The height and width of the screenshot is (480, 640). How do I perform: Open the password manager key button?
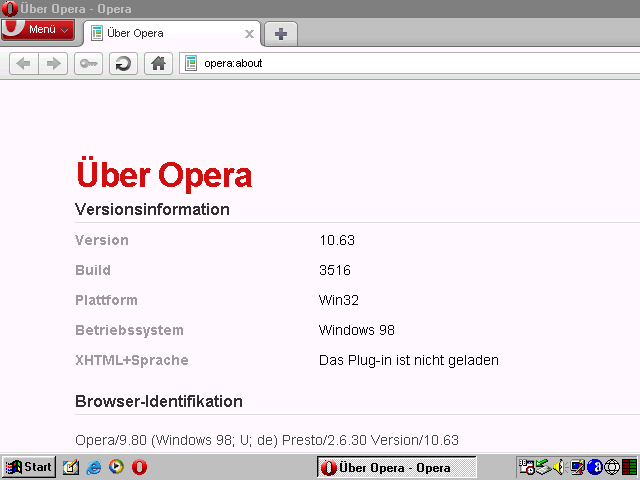[x=89, y=64]
